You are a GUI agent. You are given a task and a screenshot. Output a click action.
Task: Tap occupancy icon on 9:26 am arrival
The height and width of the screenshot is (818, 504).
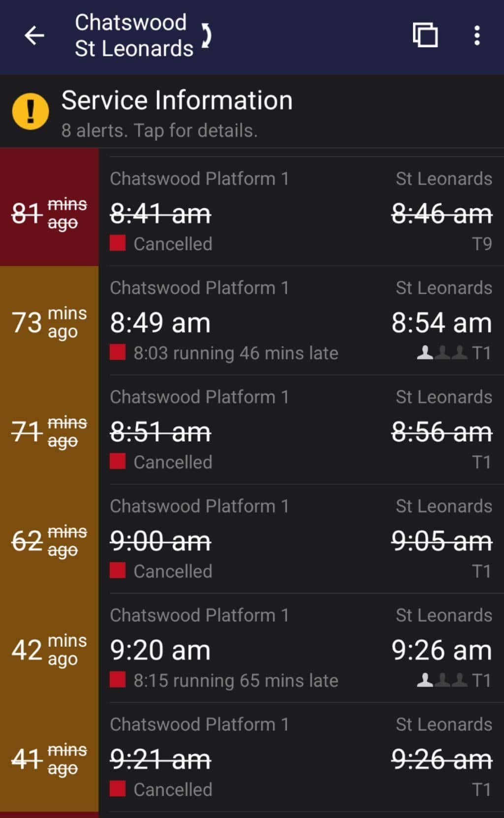(442, 680)
